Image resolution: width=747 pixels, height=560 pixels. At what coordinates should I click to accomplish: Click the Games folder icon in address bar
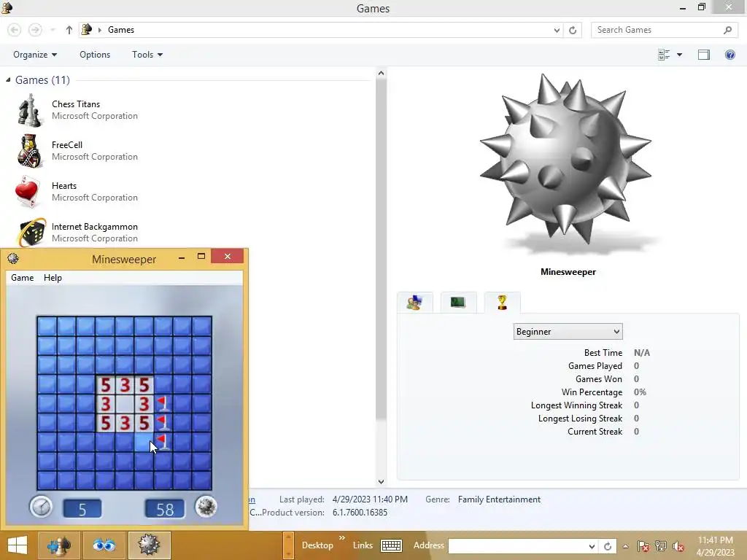click(x=86, y=29)
